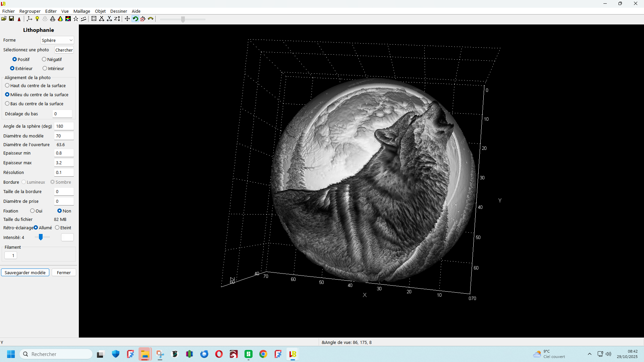Click the X-axis view icon
Viewport: 644px width, 362px height.
point(102,19)
